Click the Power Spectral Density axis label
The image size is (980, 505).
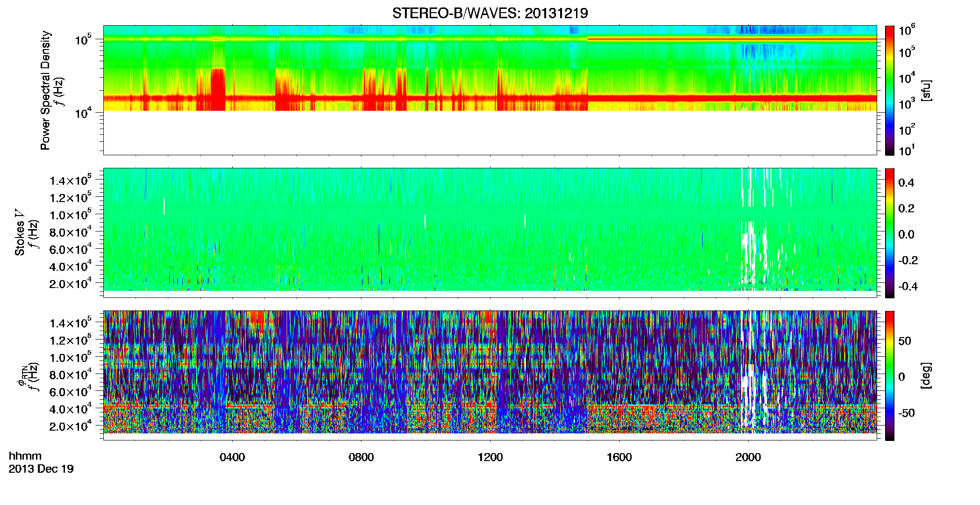click(x=45, y=90)
